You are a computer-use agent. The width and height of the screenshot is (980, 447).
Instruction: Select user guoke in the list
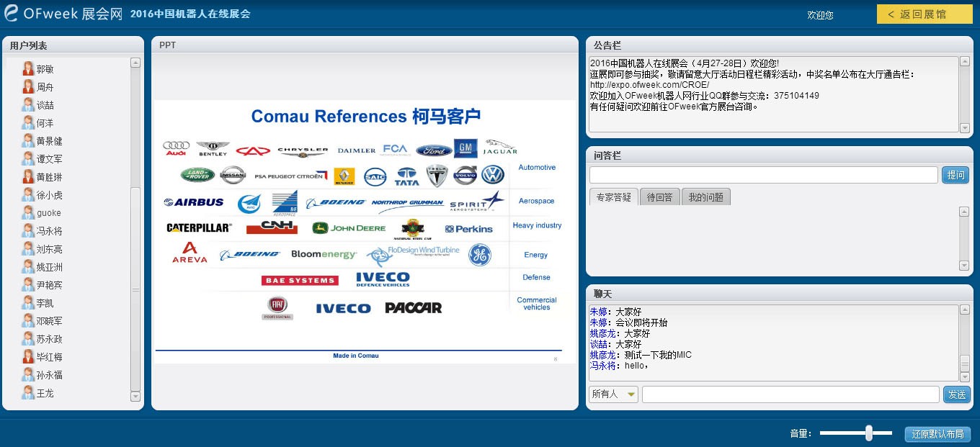coord(49,213)
